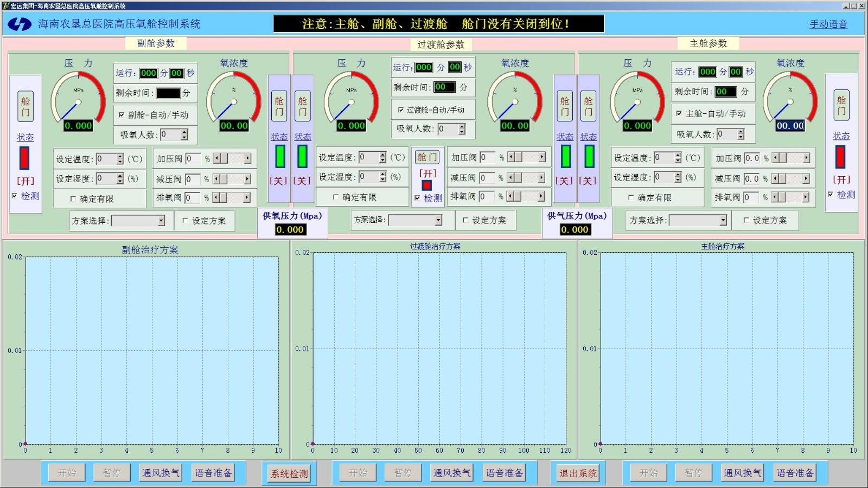
Task: Click the 供氧压力(Mpa) value display
Action: (x=290, y=229)
